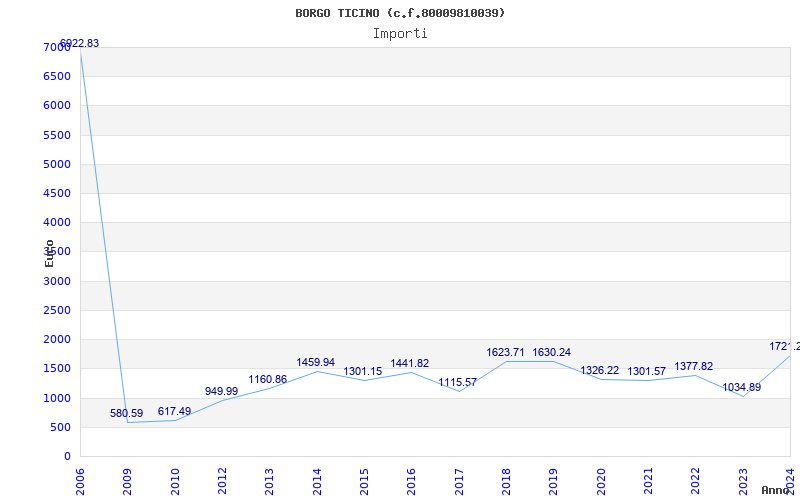The image size is (800, 500).
Task: Click the 6000 y-axis tick label
Action: (x=58, y=106)
